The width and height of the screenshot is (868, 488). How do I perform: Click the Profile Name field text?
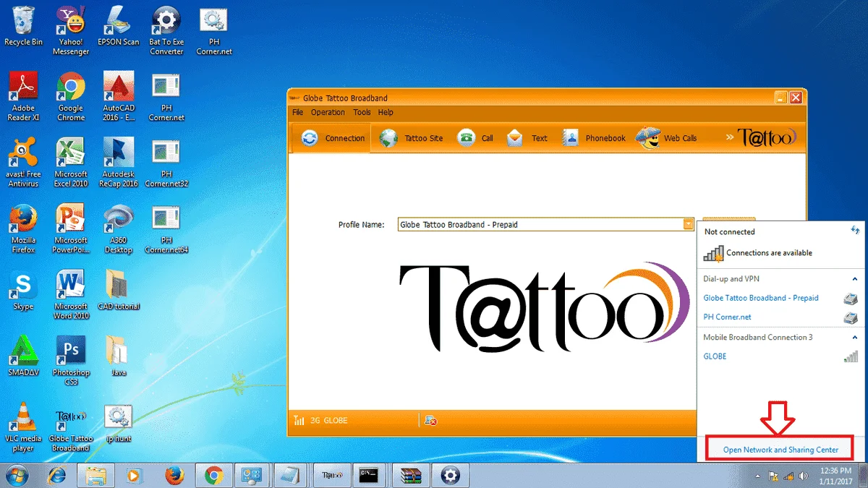(x=459, y=225)
